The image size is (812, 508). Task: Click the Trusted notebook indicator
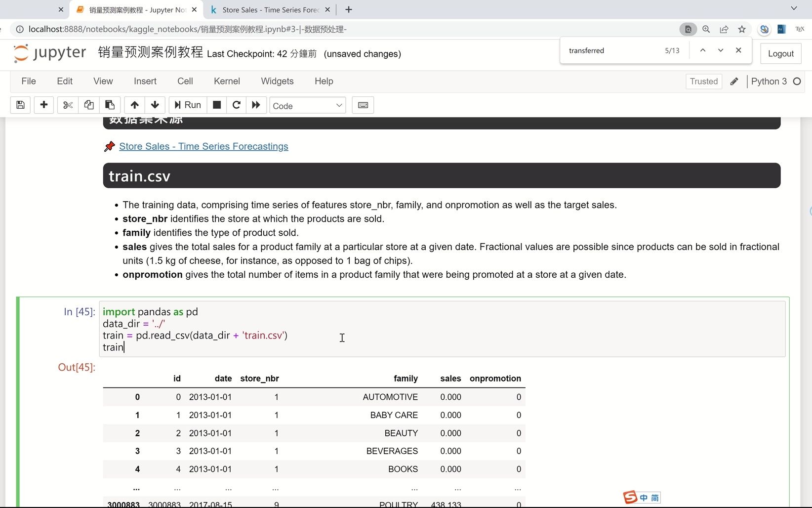704,82
